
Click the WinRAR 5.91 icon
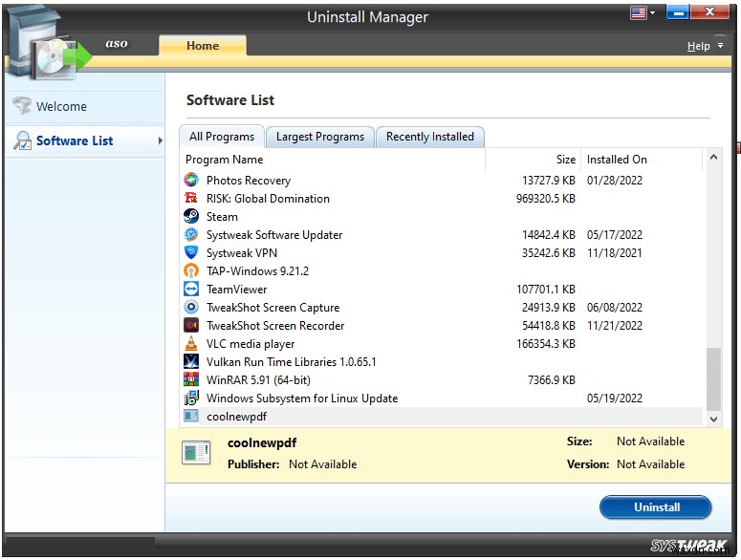point(191,380)
